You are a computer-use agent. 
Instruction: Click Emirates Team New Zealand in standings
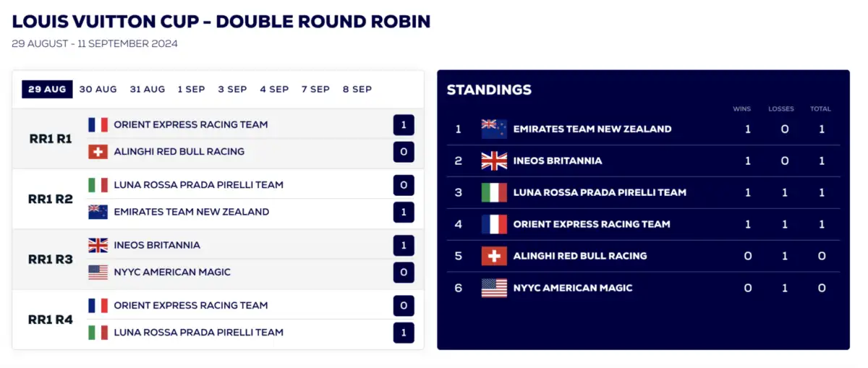pyautogui.click(x=592, y=129)
